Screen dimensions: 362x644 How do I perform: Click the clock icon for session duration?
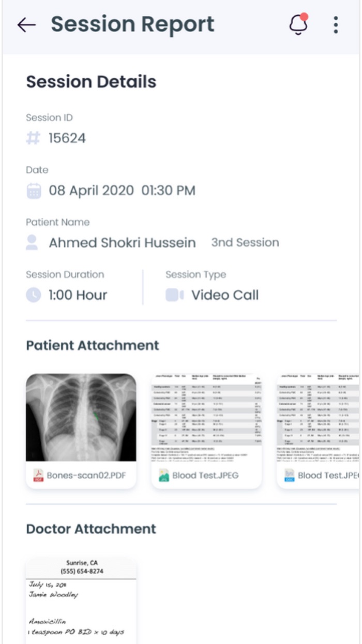[x=32, y=295]
